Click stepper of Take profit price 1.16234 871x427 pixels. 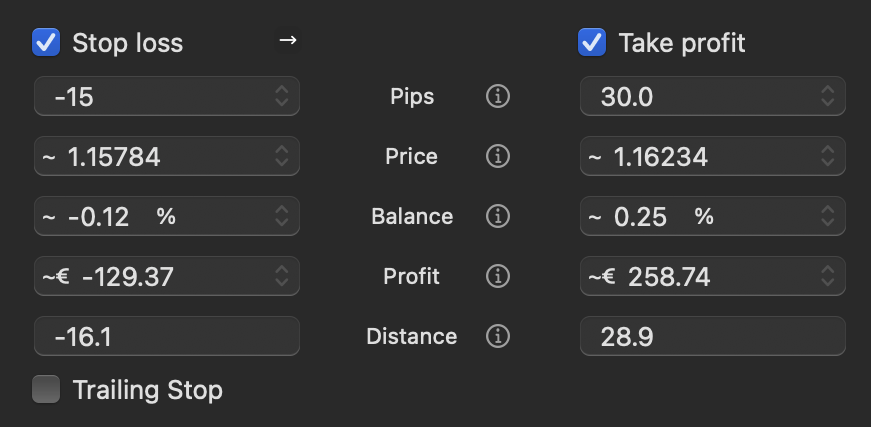coord(828,157)
